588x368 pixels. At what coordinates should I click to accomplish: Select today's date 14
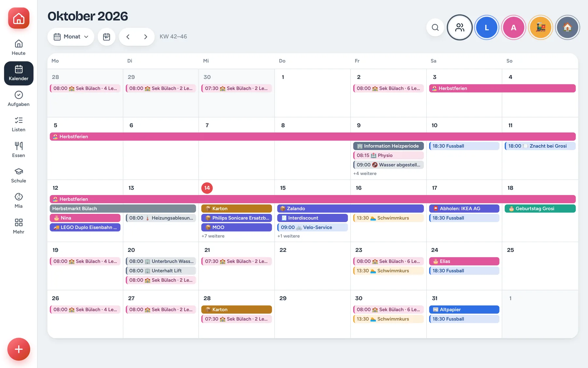click(x=207, y=188)
